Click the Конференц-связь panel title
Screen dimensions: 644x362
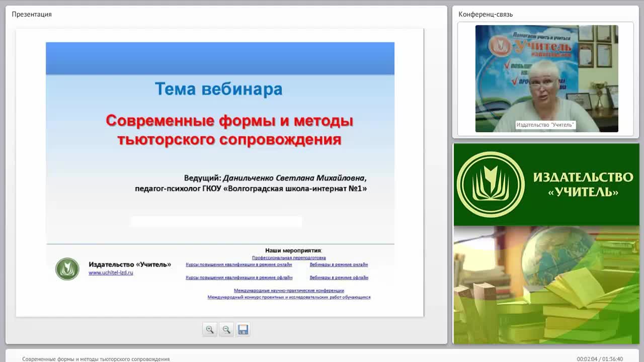tap(486, 14)
